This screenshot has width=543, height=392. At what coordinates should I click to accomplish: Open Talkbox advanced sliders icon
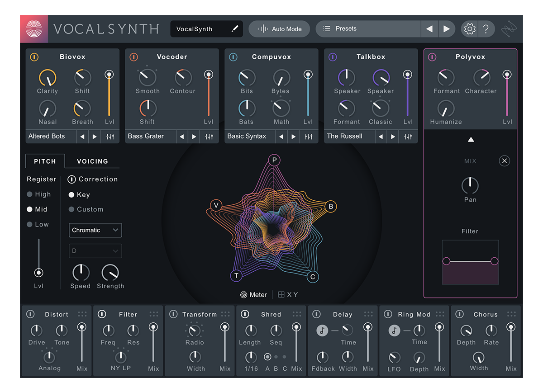[x=408, y=137]
